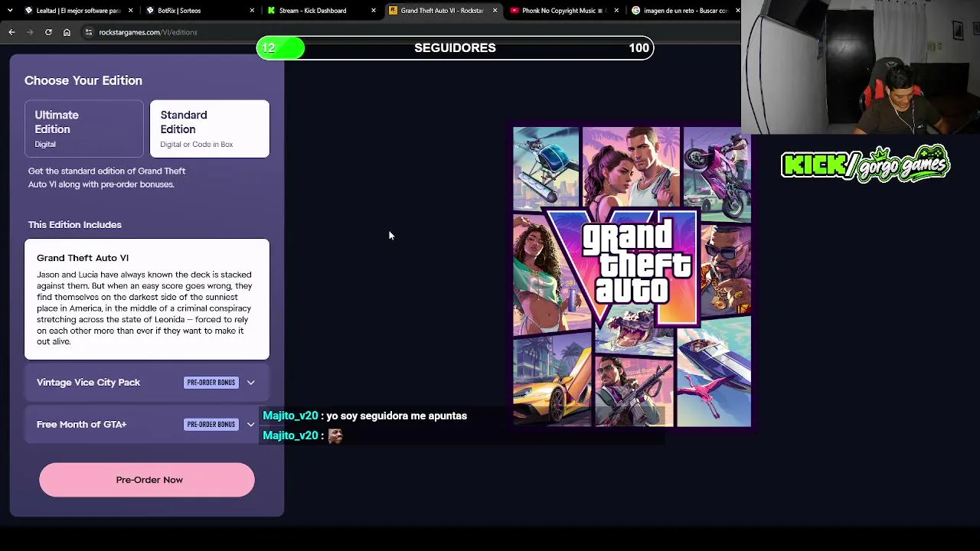Click Pre-Order Bonus badge on Free Month of GTA+

click(211, 425)
